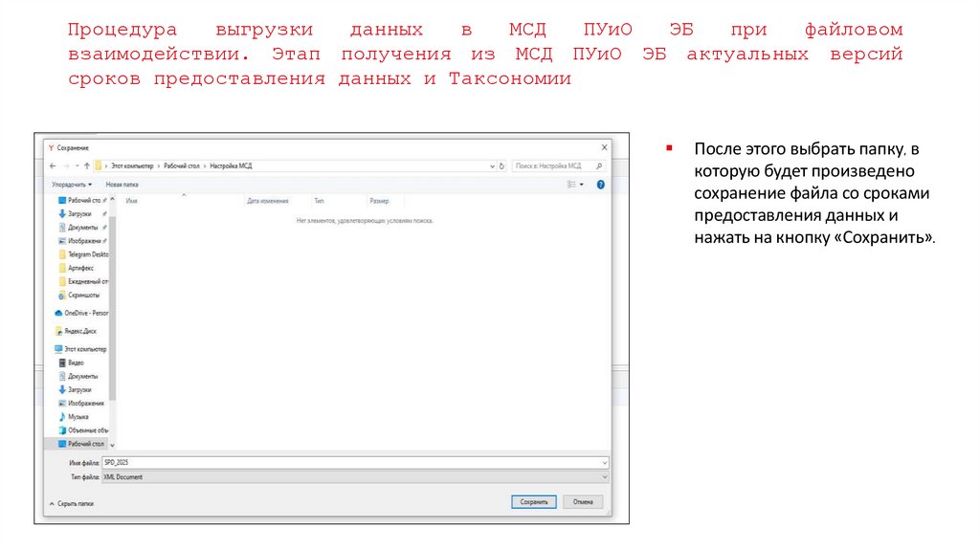Open the pinned Загрузки quick access item

(82, 214)
